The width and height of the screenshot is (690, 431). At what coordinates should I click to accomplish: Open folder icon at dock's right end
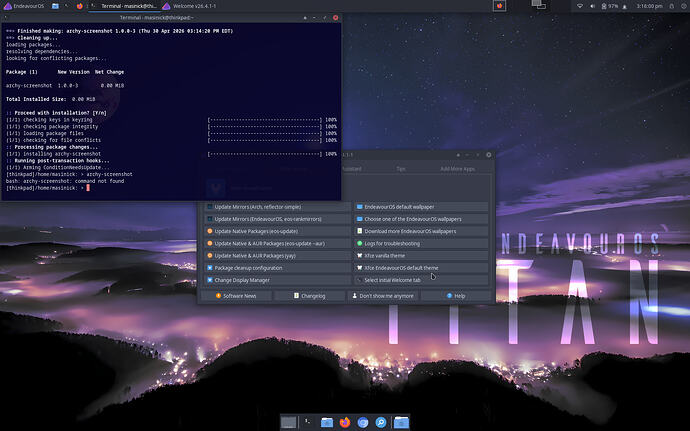coord(401,423)
